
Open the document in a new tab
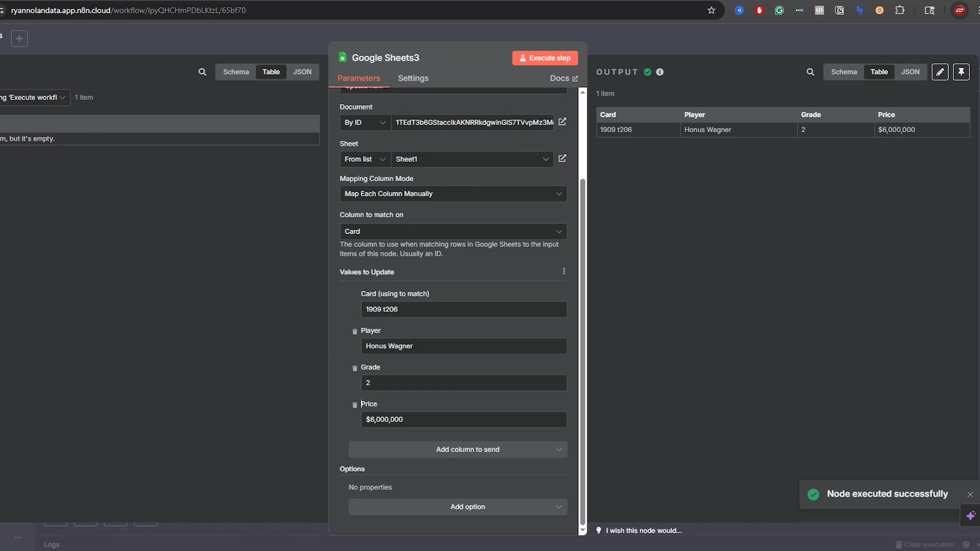click(x=562, y=122)
